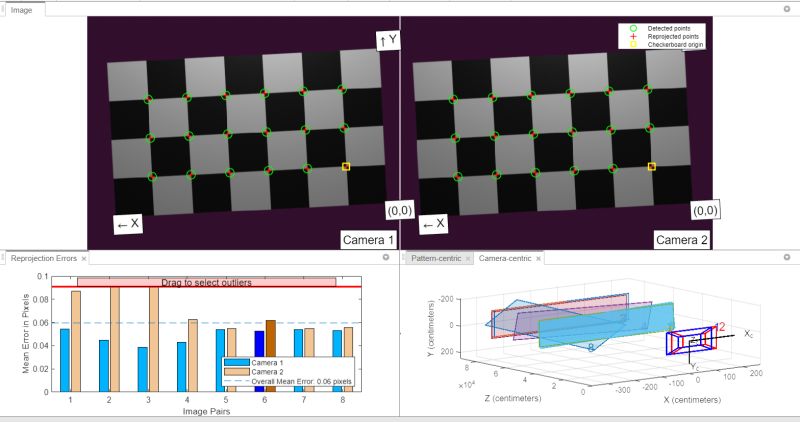Click the 'Reprojected points' legend entry
The image size is (800, 422).
tap(672, 37)
